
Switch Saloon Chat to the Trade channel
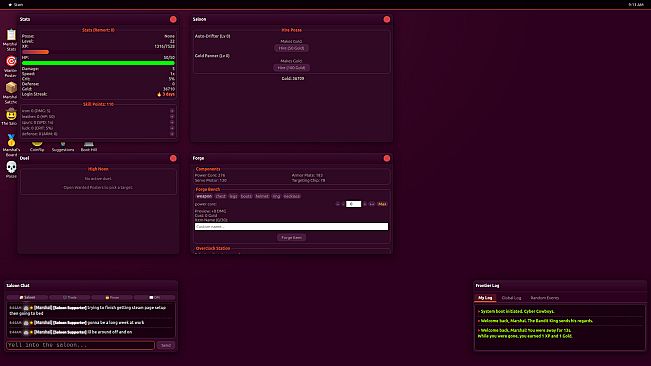[x=70, y=298]
